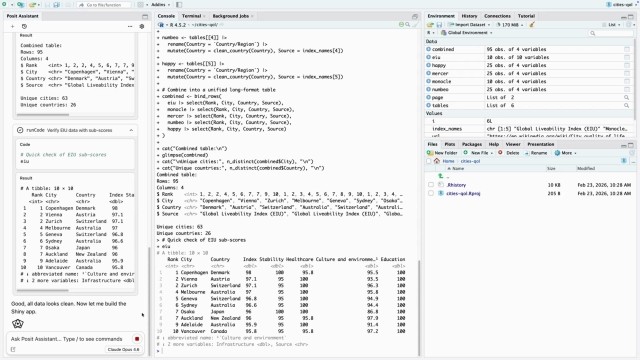Open the 170 MiB memory usage dropdown
The height and width of the screenshot is (360, 640).
click(509, 25)
